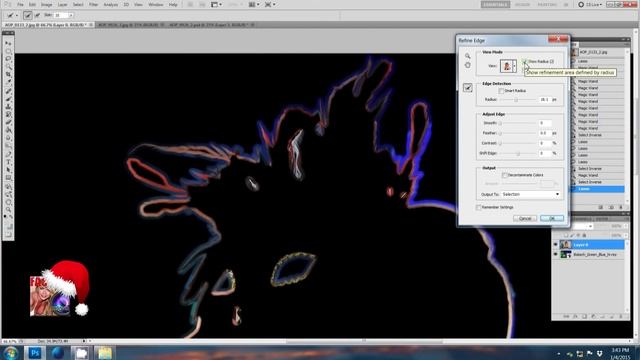Uncheck the Show Radius checkbox
This screenshot has height=360, width=640.
tap(524, 62)
